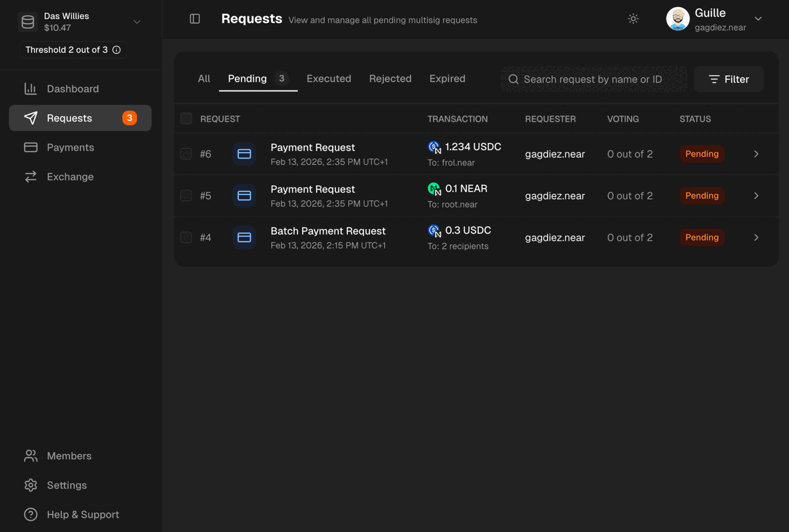The height and width of the screenshot is (532, 789).
Task: Click the Pending status badge on #6
Action: point(702,154)
